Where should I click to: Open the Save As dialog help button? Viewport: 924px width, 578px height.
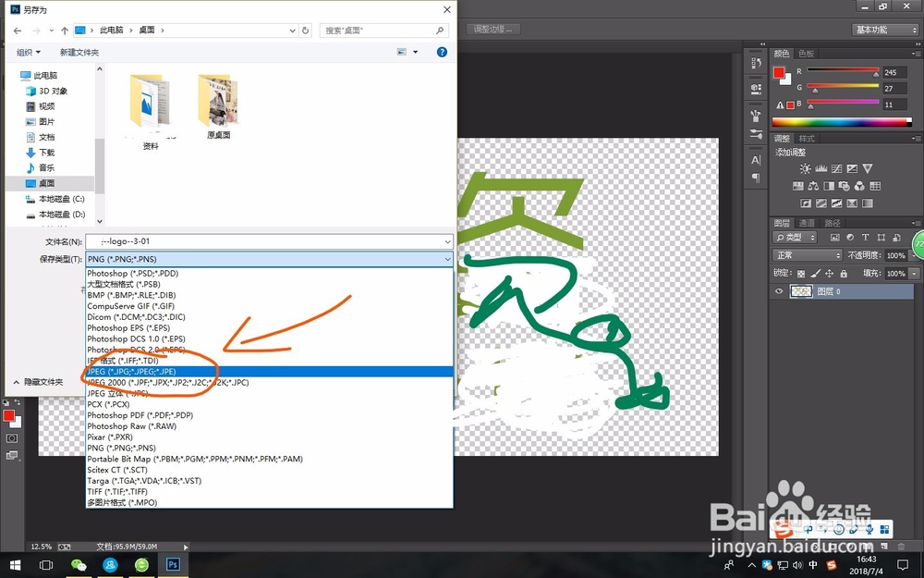pyautogui.click(x=442, y=52)
